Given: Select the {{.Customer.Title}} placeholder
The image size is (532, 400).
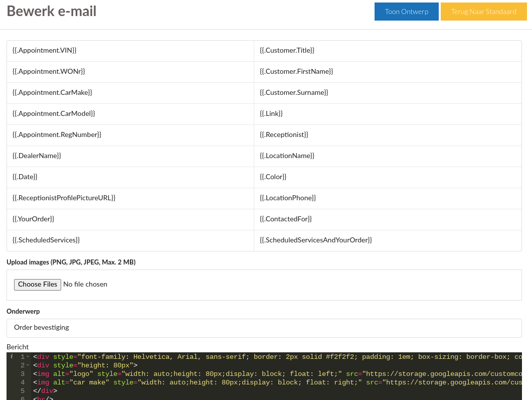Looking at the screenshot, I should 287,50.
